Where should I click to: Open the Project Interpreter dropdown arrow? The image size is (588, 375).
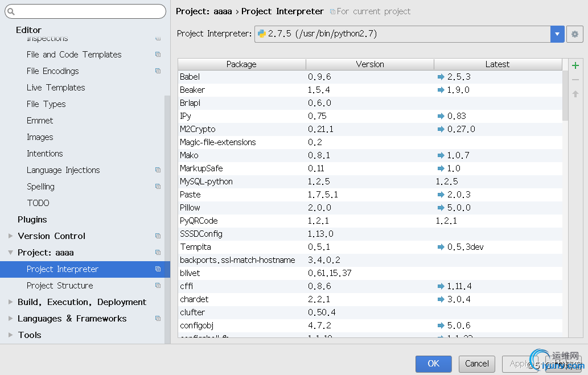[x=557, y=34]
